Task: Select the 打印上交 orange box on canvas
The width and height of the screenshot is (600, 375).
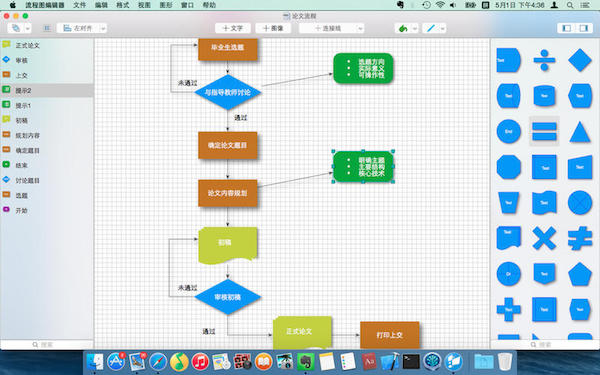Action: (390, 335)
